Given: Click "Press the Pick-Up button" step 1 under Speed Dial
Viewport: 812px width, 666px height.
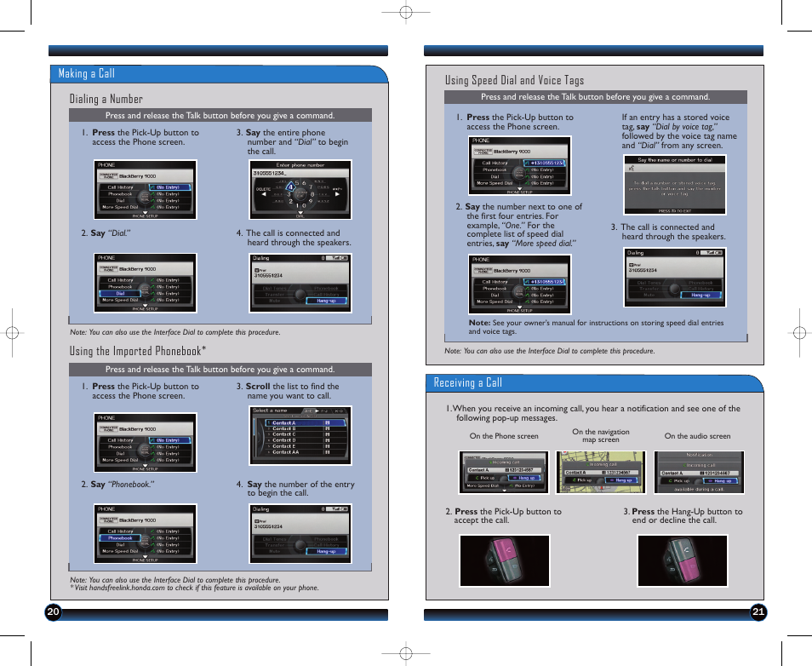Looking at the screenshot, I should tap(515, 122).
